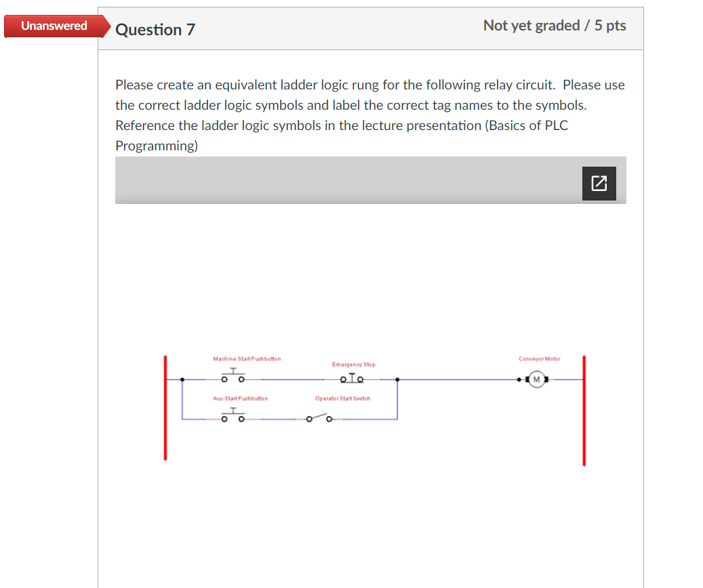Toggle the Unanswered status flag
Screen dimensions: 703x588
point(53,26)
